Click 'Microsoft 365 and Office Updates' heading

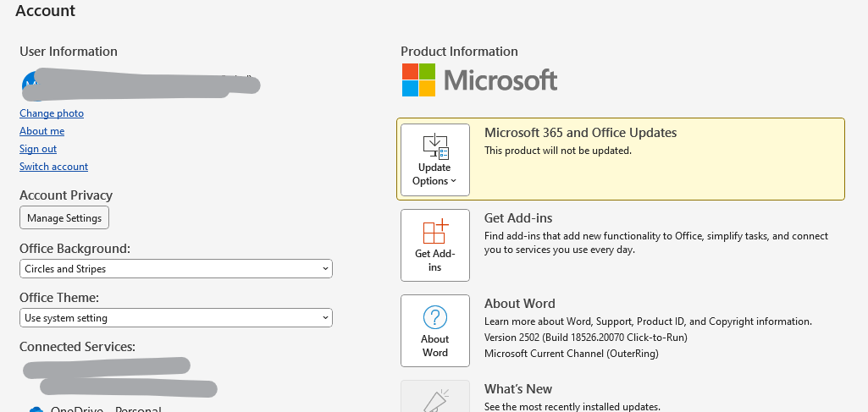point(581,133)
